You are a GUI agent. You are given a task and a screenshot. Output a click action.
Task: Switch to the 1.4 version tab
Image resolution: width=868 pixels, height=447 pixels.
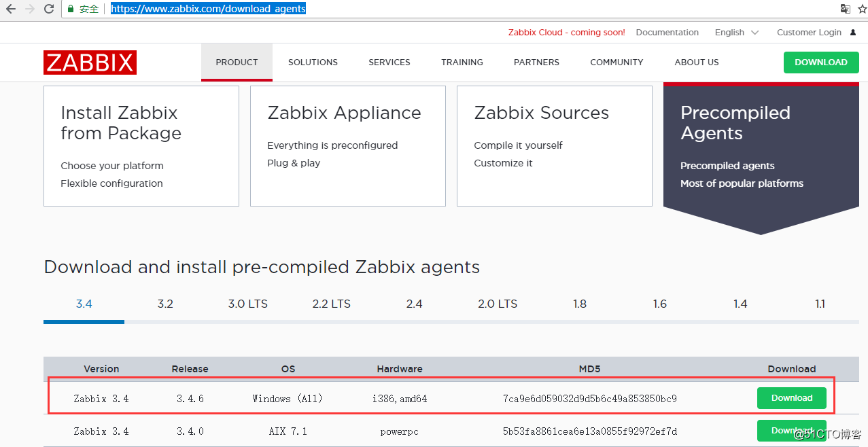click(x=740, y=304)
